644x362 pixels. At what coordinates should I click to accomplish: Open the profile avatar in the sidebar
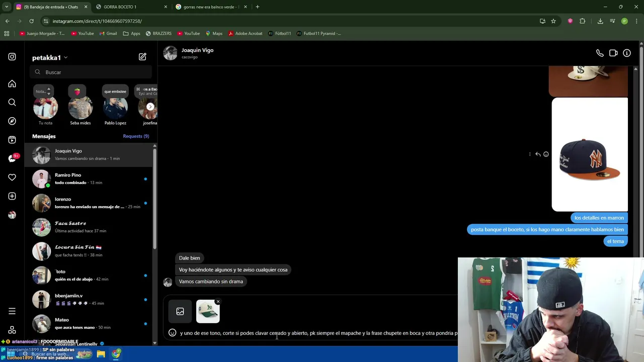(x=12, y=215)
